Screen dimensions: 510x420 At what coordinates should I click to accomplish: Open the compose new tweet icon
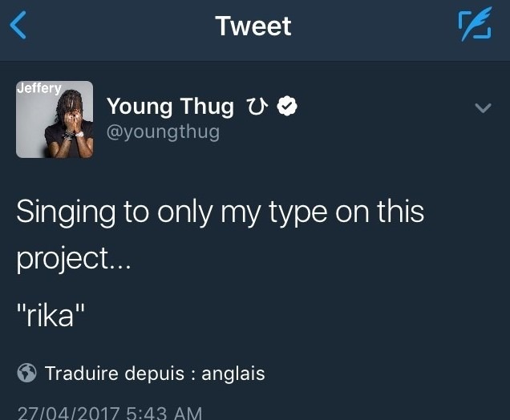[x=474, y=26]
